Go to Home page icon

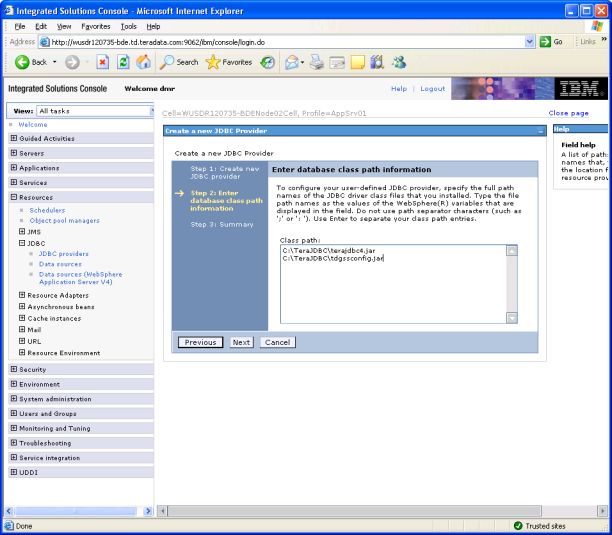tap(143, 62)
